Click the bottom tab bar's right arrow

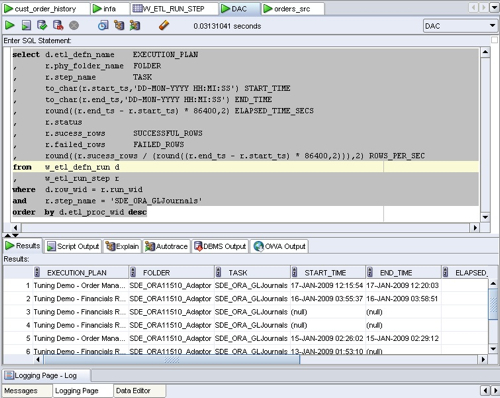[x=494, y=390]
